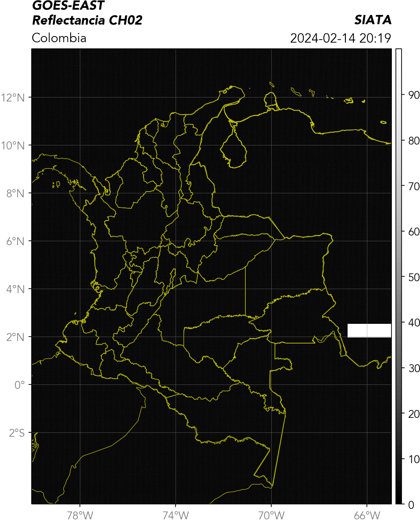The image size is (420, 522).
Task: Click the colorbar value 20
Action: (414, 414)
